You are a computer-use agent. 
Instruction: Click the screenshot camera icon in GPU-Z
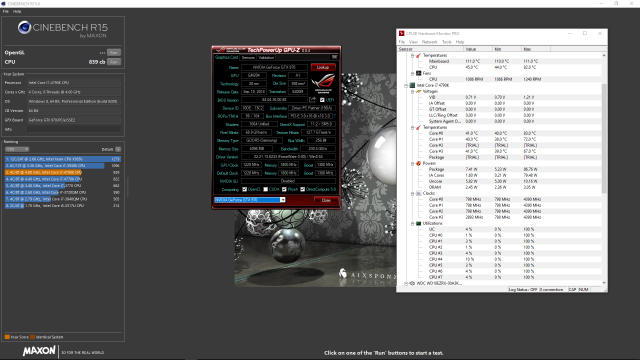334,57
